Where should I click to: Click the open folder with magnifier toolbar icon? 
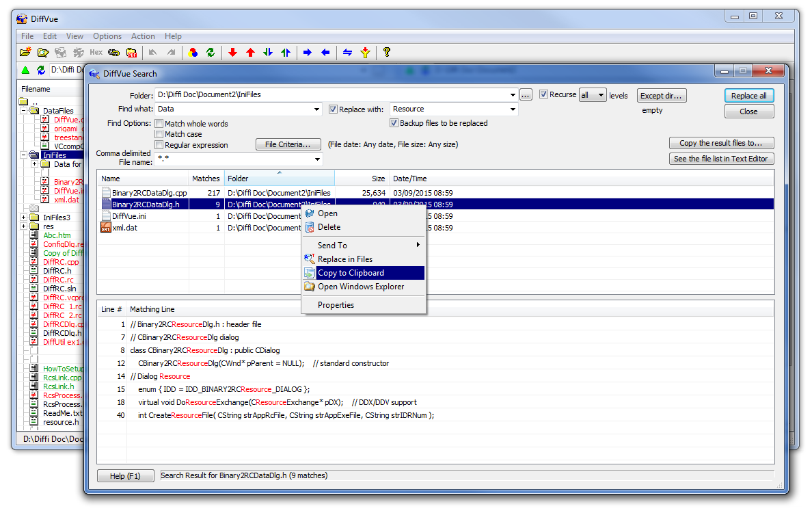(x=43, y=53)
